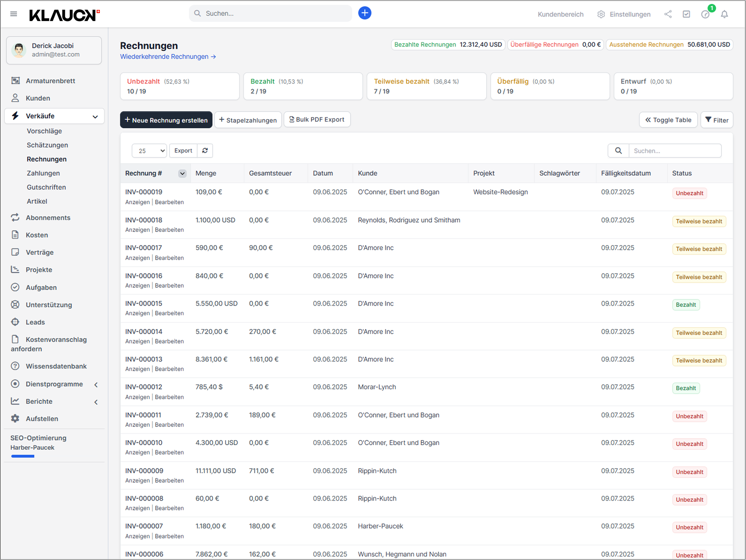Select Rechnungen in the sidebar
The width and height of the screenshot is (746, 560).
[x=46, y=159]
